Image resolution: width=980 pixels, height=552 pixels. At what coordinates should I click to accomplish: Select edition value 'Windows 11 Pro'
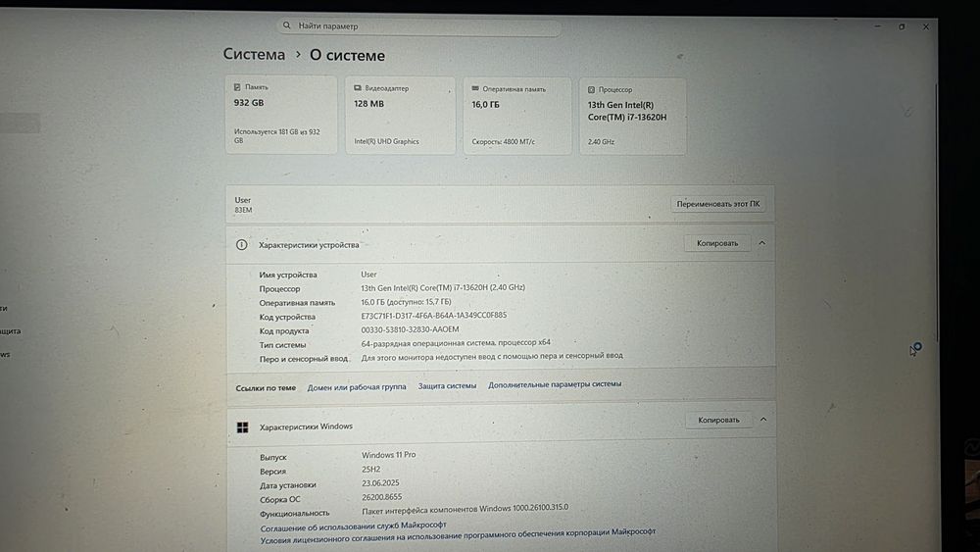point(388,455)
